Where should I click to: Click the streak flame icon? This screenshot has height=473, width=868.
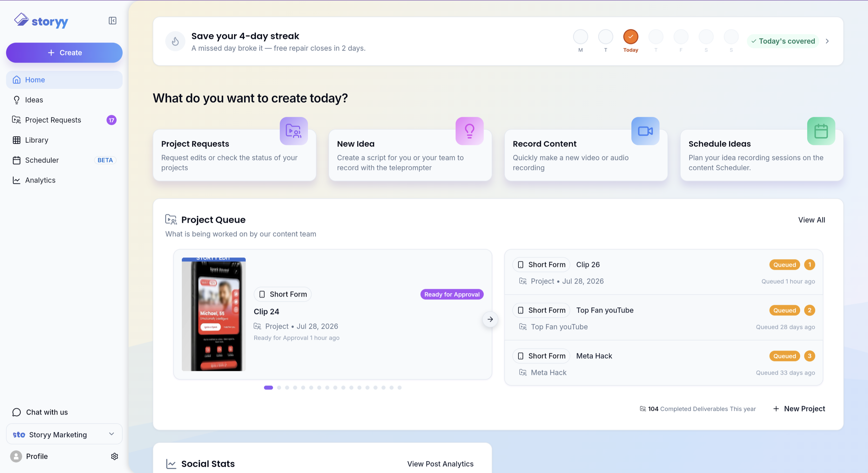point(175,41)
